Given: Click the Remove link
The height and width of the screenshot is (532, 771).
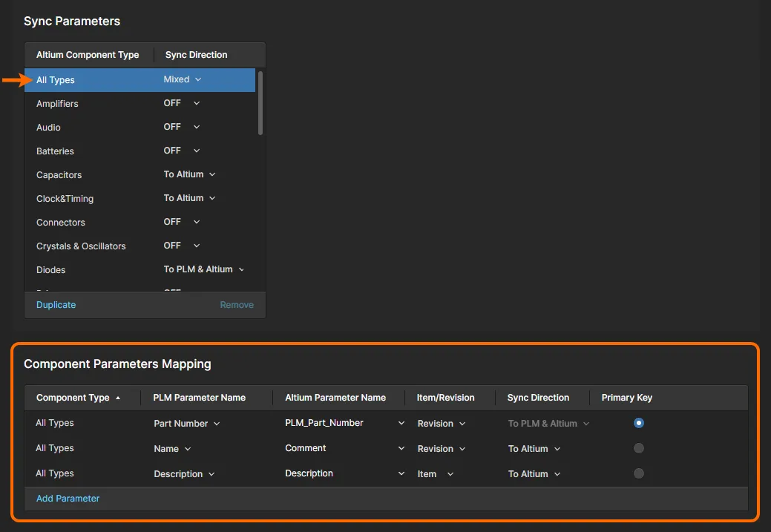Looking at the screenshot, I should 237,305.
